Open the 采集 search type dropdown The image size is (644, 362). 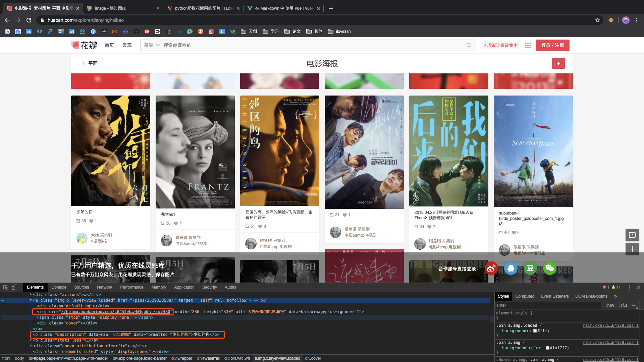(x=152, y=45)
